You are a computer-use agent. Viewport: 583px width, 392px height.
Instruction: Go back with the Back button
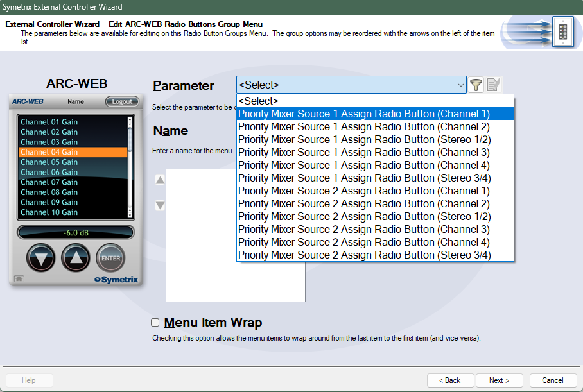click(x=449, y=380)
